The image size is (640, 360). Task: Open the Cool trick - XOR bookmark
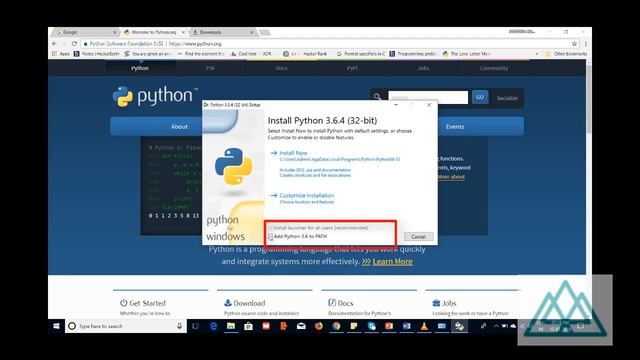pos(251,54)
